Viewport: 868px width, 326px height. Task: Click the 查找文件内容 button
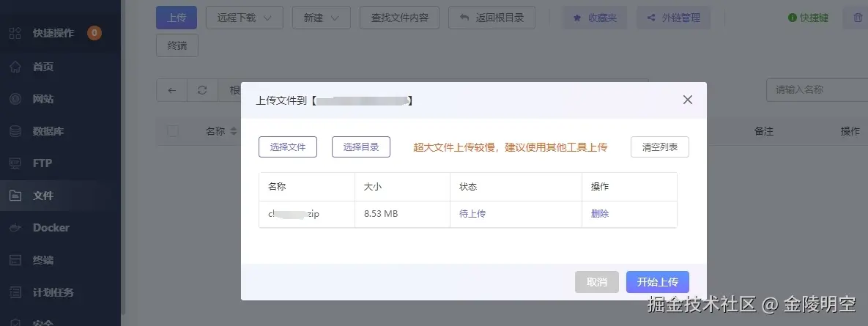(399, 18)
